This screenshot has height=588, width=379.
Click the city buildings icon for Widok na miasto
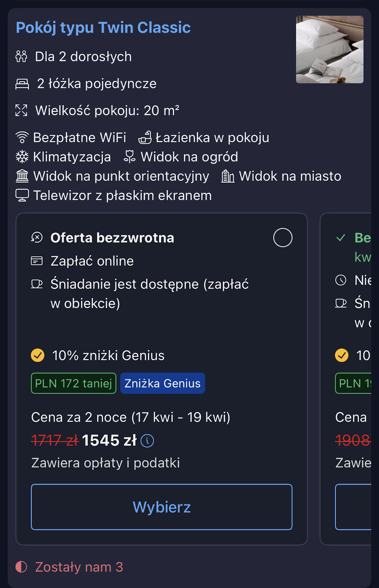coord(228,176)
